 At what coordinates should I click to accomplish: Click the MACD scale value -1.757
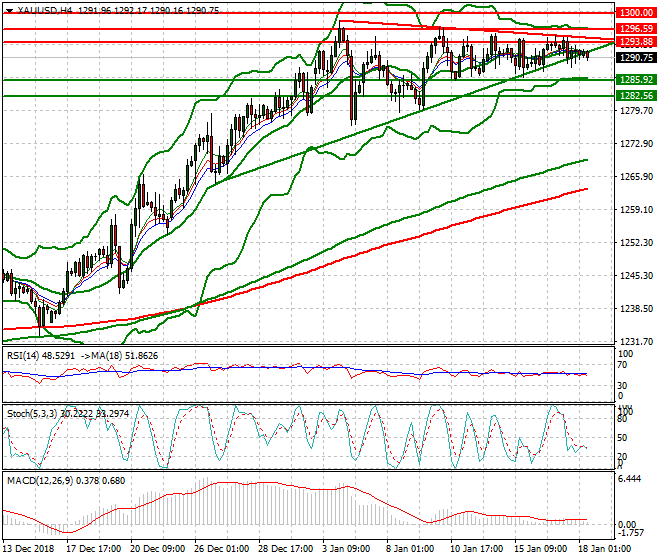(630, 533)
